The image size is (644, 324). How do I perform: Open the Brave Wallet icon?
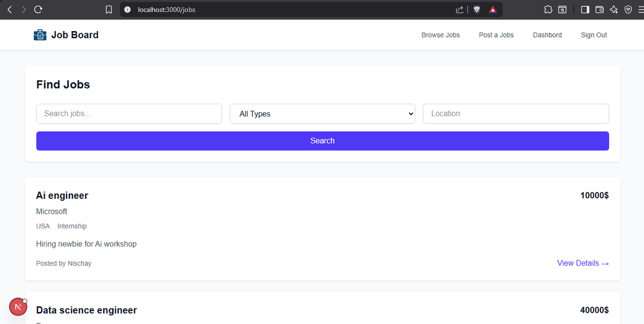click(600, 9)
